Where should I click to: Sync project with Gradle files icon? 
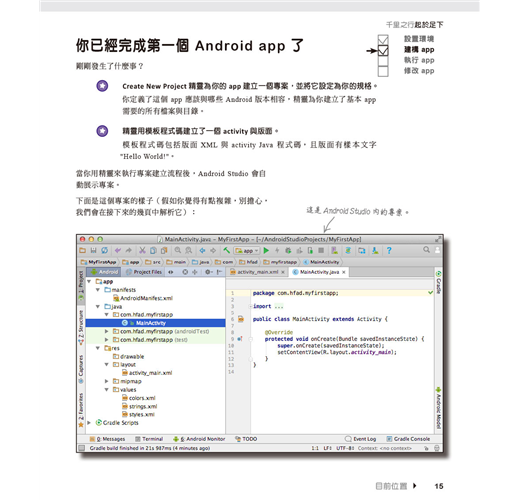pyautogui.click(x=348, y=250)
